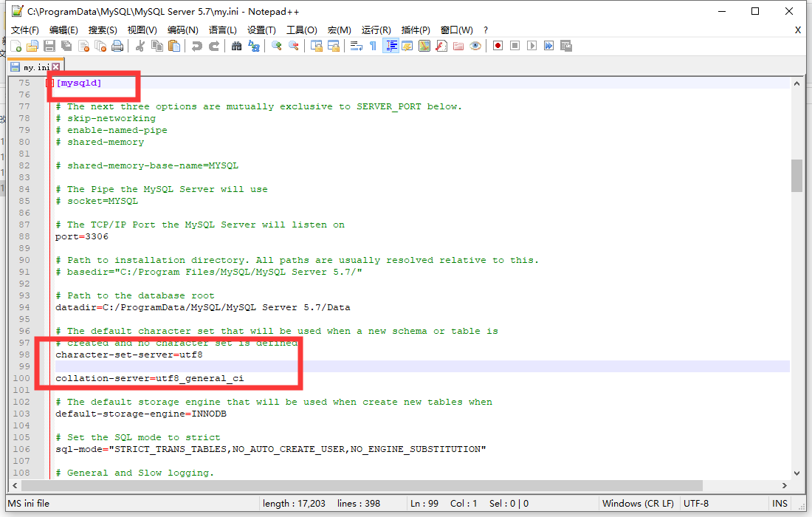Image resolution: width=812 pixels, height=517 pixels.
Task: Close the current document via the toolbar Close icon
Action: 84,46
